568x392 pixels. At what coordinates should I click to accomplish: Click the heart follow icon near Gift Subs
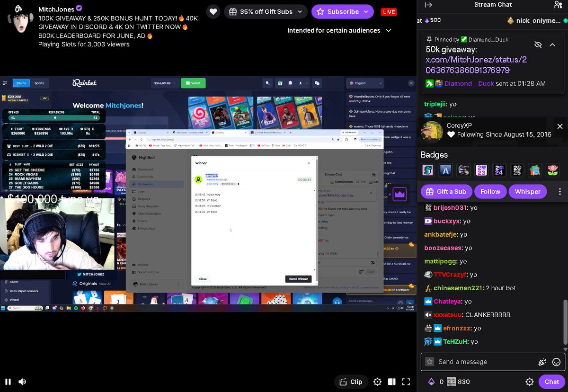pos(213,11)
